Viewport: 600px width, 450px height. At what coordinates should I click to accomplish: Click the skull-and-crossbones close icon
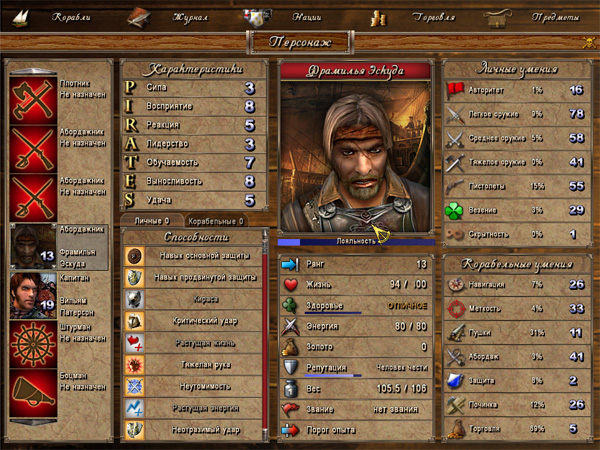[589, 42]
